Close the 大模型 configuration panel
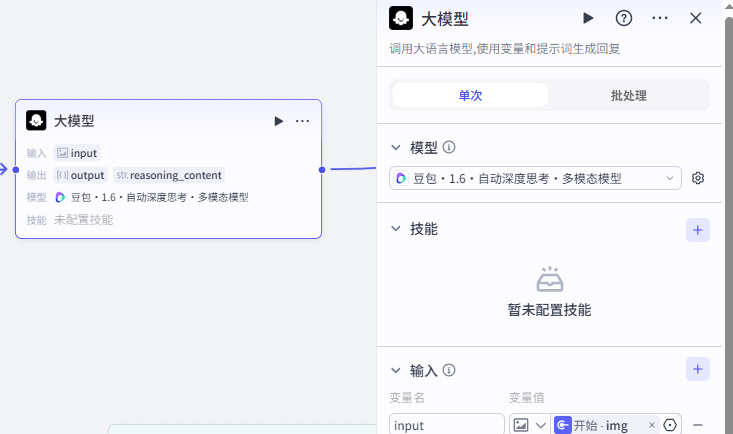 (696, 18)
